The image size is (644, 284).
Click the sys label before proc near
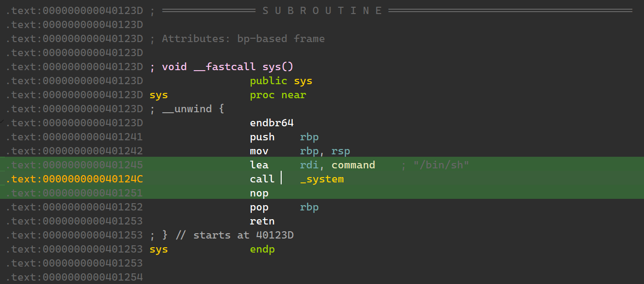point(159,95)
